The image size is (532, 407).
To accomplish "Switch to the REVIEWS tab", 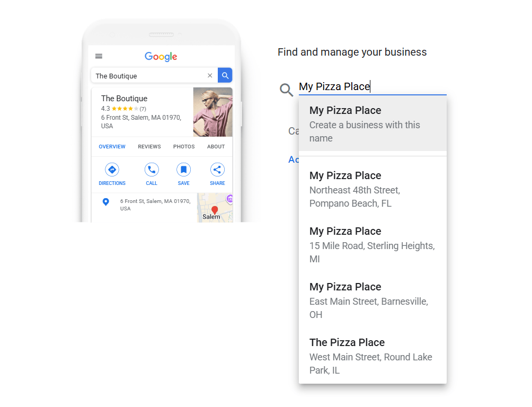I will pos(149,147).
